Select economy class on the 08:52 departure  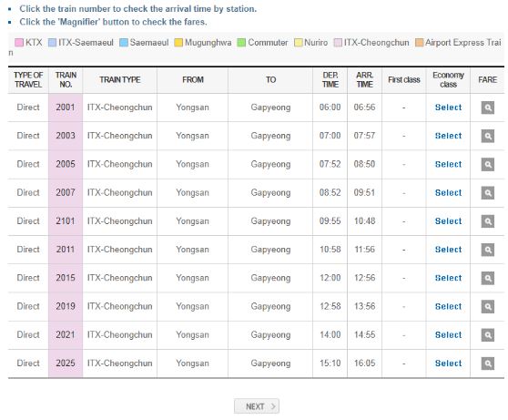click(x=448, y=193)
